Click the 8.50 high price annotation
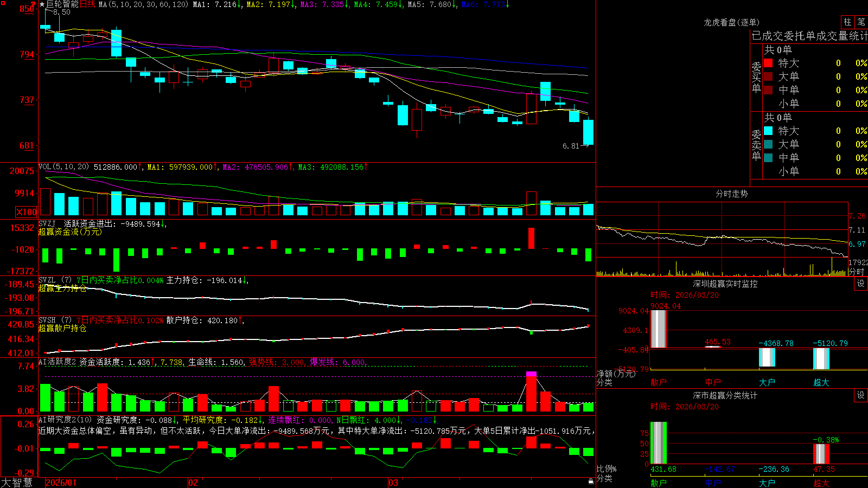868x488 pixels. [61, 12]
